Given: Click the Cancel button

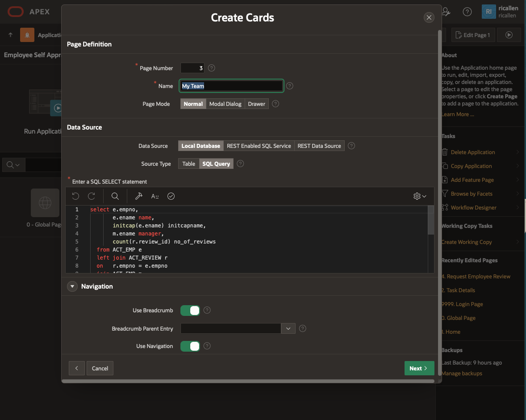Looking at the screenshot, I should [100, 368].
